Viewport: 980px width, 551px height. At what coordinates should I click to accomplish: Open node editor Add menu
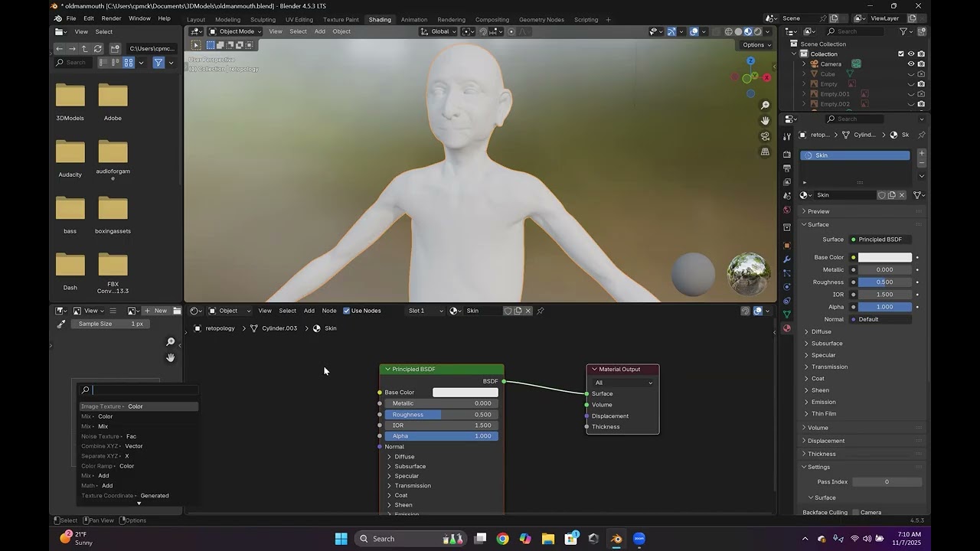click(309, 311)
